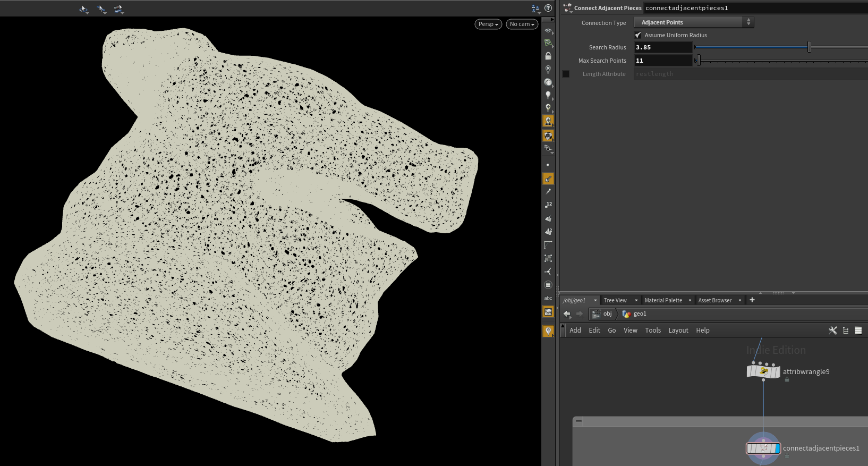The width and height of the screenshot is (868, 466).
Task: Switch to the Material Palette tab
Action: [663, 300]
